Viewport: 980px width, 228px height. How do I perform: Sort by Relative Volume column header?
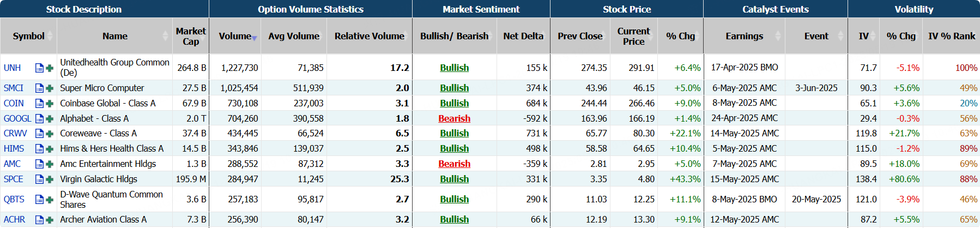370,36
